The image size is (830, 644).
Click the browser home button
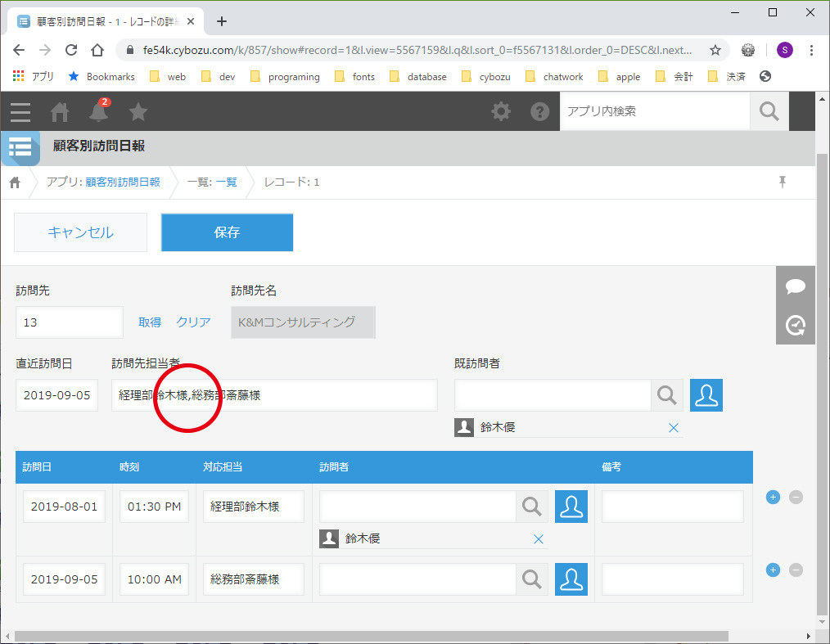97,50
